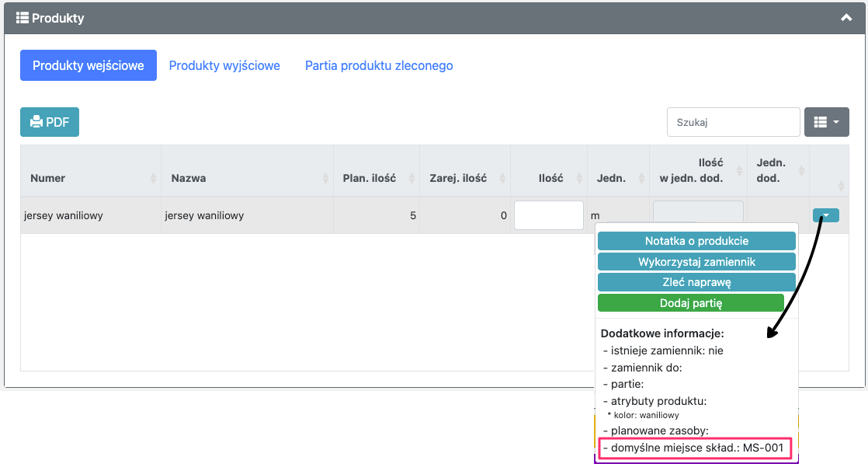Select Zleć naprawę in the dropdown menu
Screen dimensions: 868x464
point(696,282)
